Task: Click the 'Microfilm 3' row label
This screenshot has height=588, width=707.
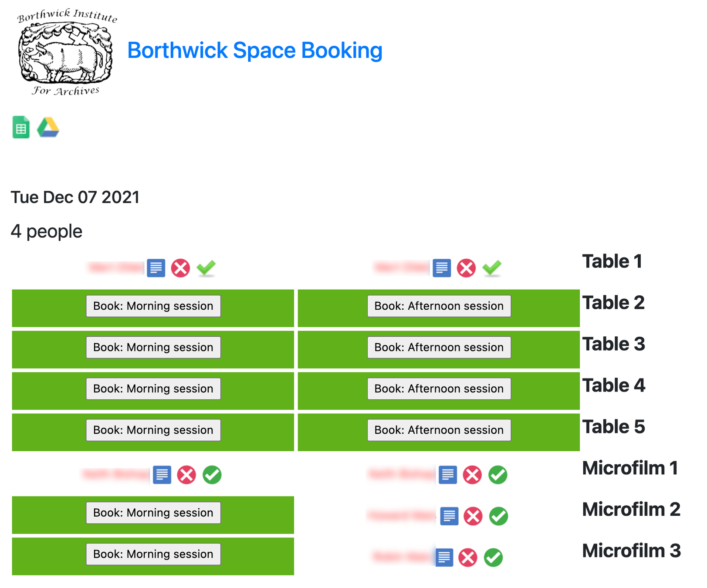Action: pos(632,551)
